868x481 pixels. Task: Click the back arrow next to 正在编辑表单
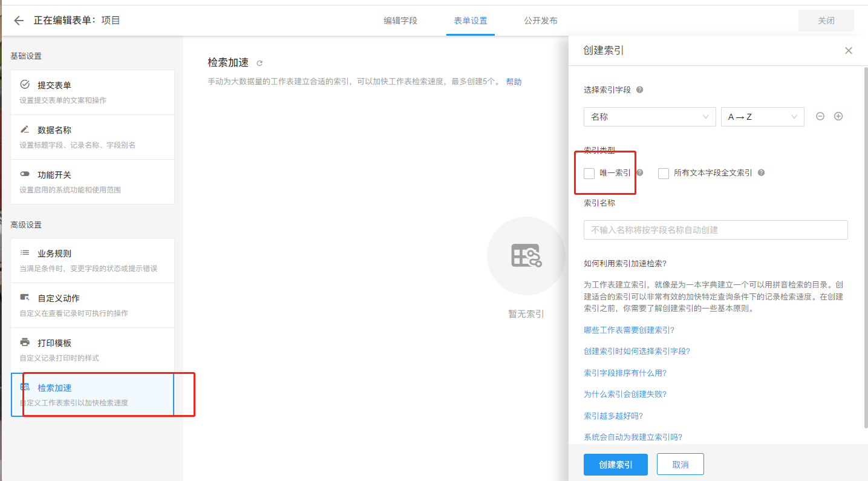tap(19, 21)
